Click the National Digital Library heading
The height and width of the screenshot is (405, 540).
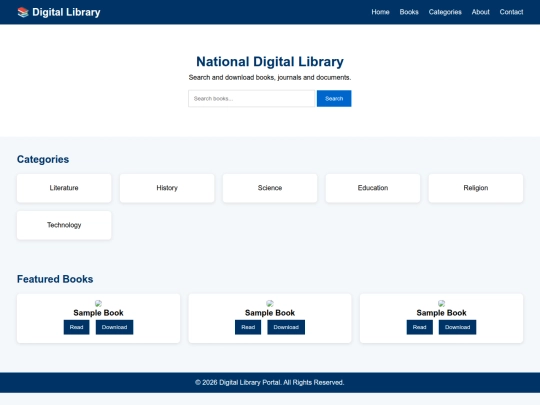pos(270,62)
